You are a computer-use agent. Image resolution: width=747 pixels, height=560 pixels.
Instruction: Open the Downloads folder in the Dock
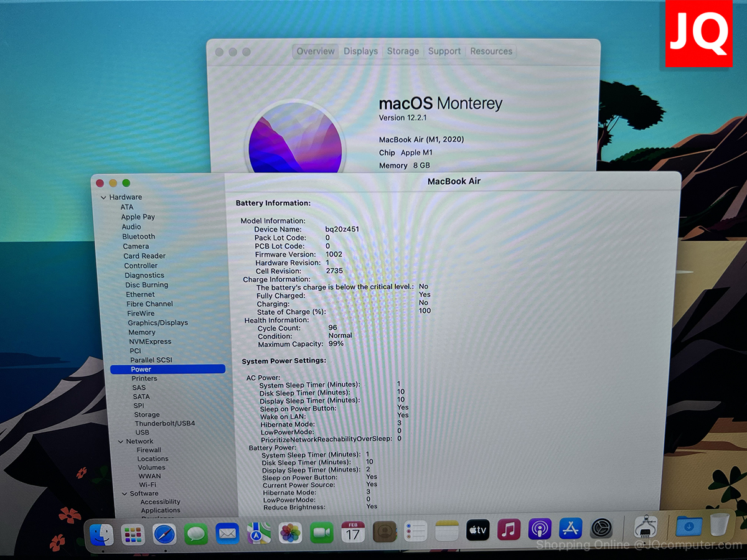689,526
